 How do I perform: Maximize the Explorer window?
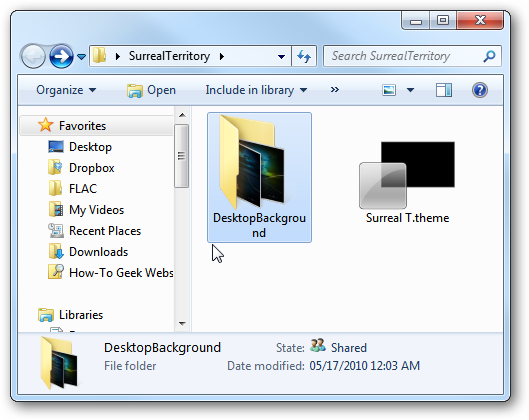click(x=443, y=21)
